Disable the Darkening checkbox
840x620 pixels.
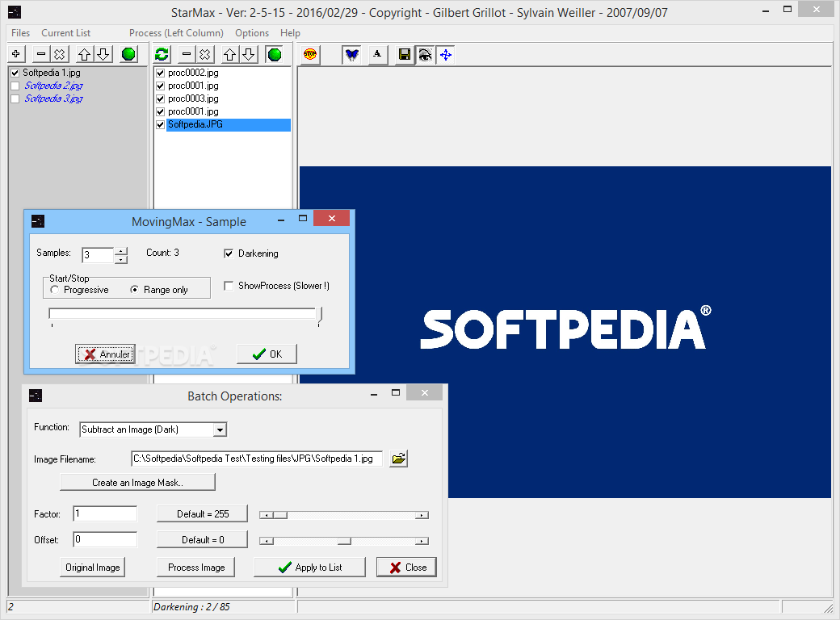coord(229,253)
